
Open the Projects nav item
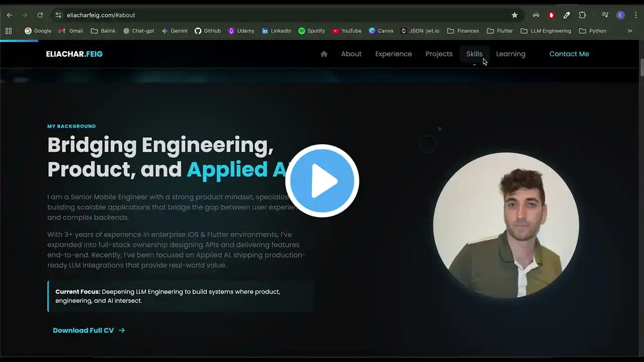pos(439,54)
